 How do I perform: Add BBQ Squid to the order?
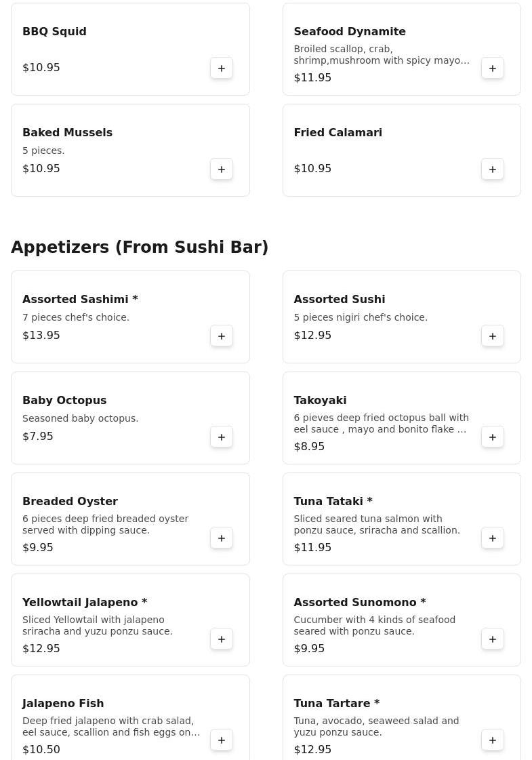[x=222, y=68]
